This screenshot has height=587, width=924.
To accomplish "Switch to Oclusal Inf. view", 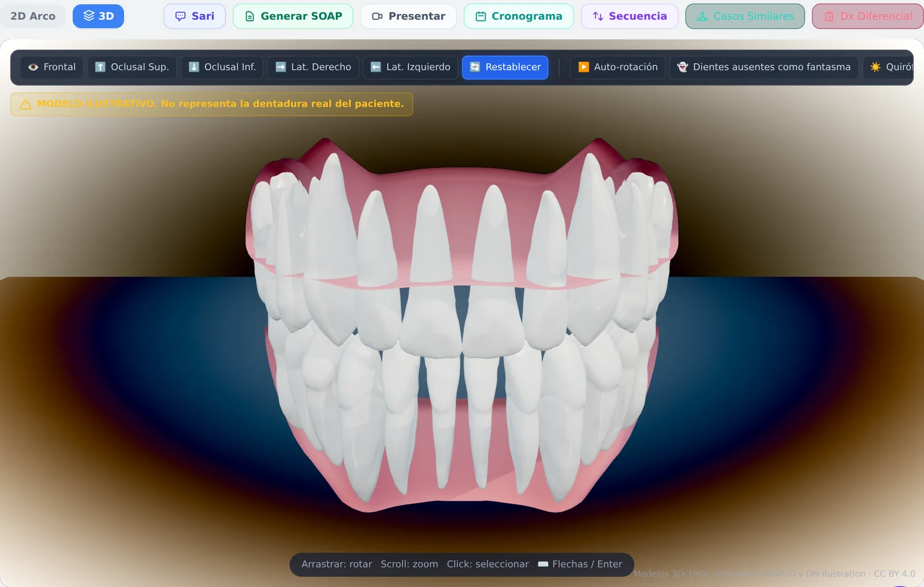I will pos(222,67).
